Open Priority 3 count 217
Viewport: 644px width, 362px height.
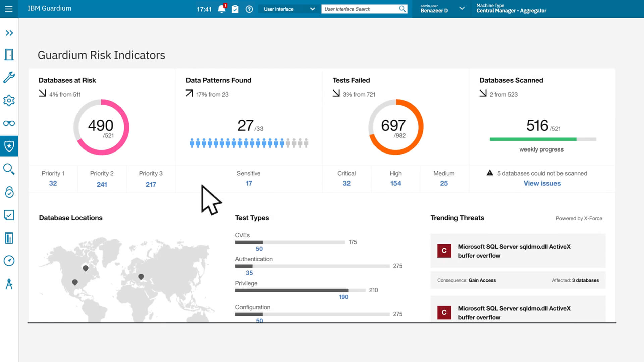(151, 184)
